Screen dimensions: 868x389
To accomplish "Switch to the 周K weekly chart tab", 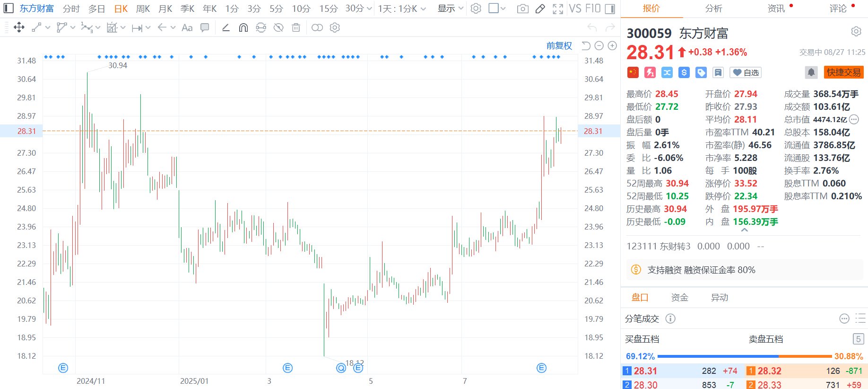I will pos(143,9).
